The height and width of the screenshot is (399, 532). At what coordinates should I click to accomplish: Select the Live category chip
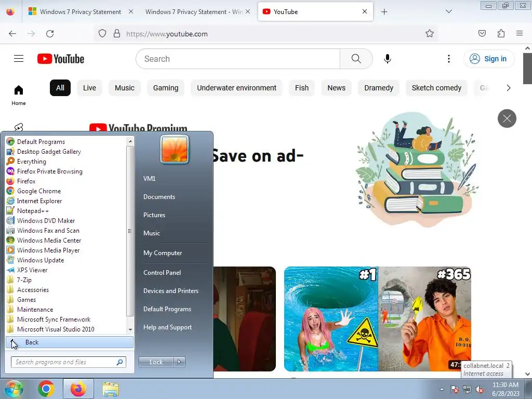coord(89,88)
